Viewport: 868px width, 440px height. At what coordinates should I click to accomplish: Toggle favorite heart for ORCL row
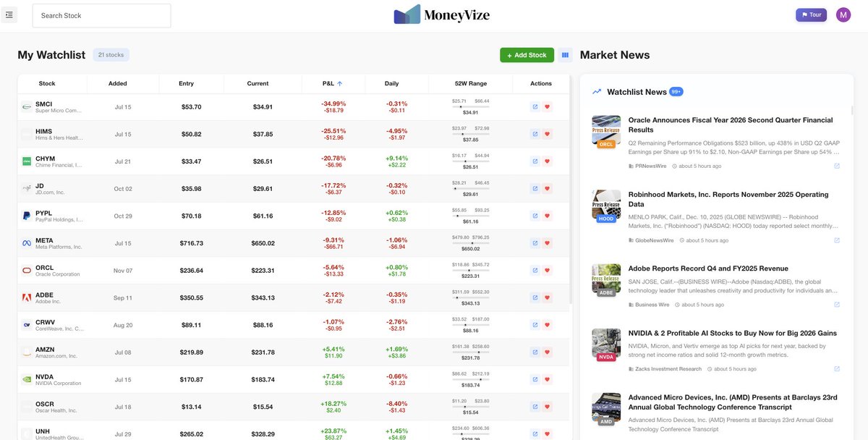547,270
